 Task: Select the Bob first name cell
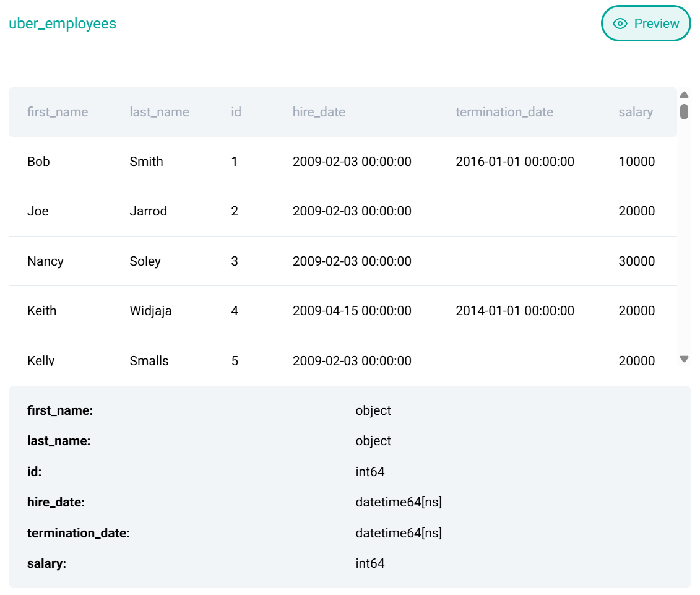pos(38,161)
